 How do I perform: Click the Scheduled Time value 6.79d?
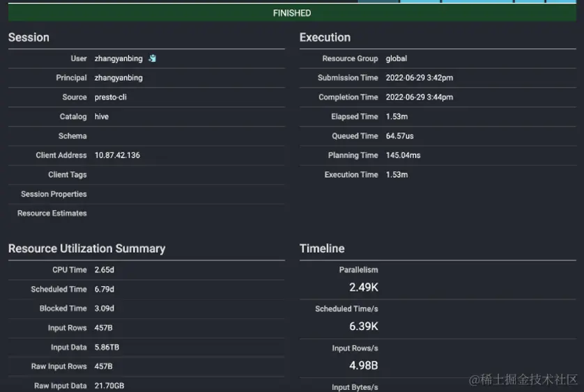(x=105, y=289)
